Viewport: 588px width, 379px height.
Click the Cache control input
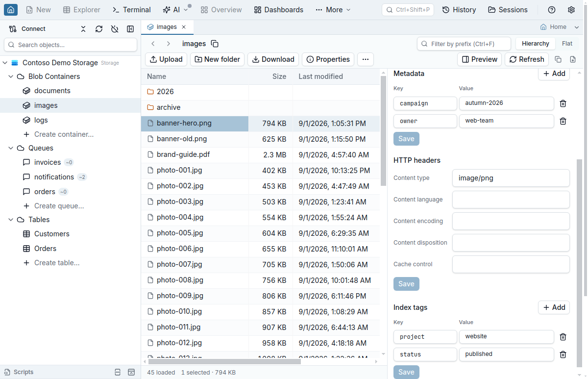click(511, 264)
